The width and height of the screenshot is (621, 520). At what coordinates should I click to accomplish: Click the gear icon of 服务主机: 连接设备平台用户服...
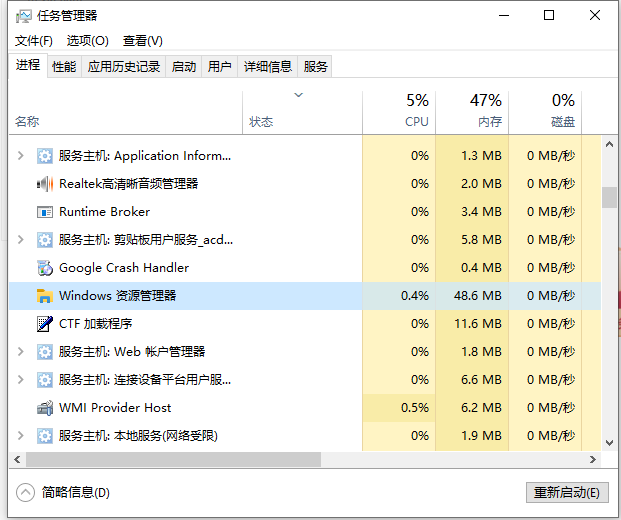pos(45,380)
